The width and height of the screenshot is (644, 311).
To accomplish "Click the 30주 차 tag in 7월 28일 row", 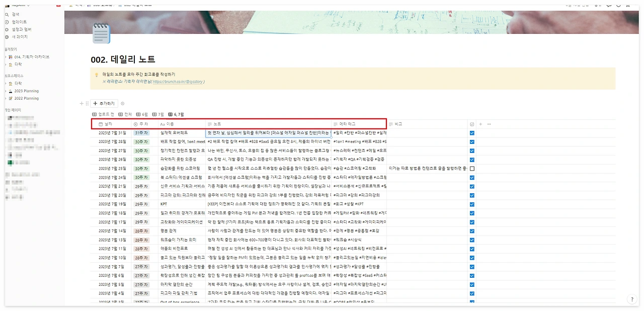I will coord(141,142).
